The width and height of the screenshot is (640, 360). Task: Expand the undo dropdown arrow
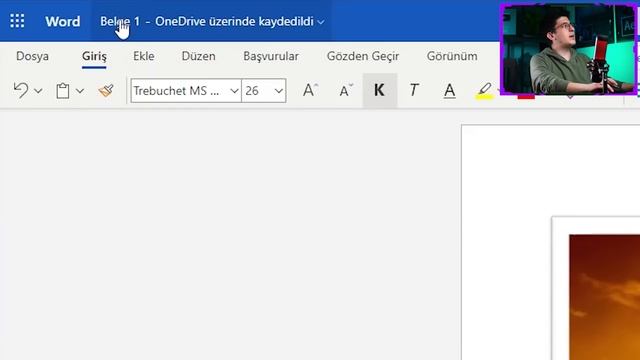(x=38, y=91)
